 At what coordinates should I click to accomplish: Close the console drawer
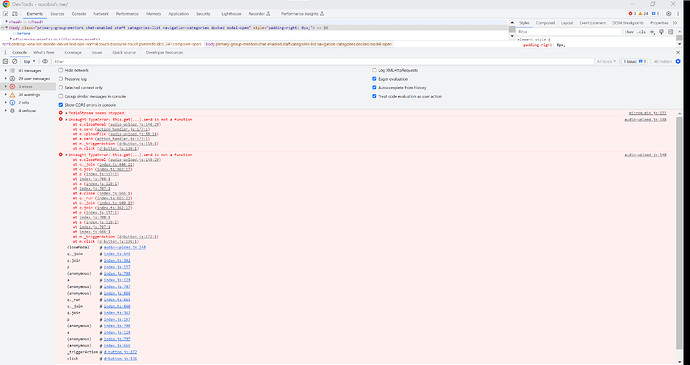(678, 52)
